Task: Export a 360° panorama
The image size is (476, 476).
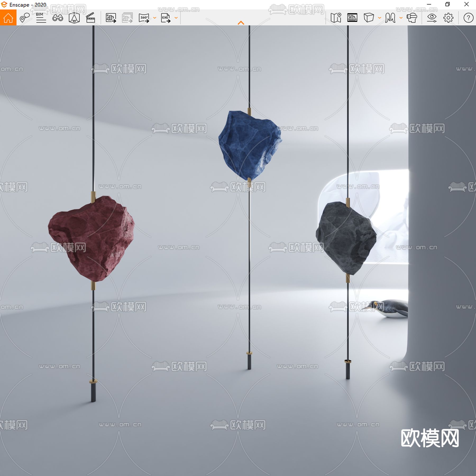Action: coord(144,18)
